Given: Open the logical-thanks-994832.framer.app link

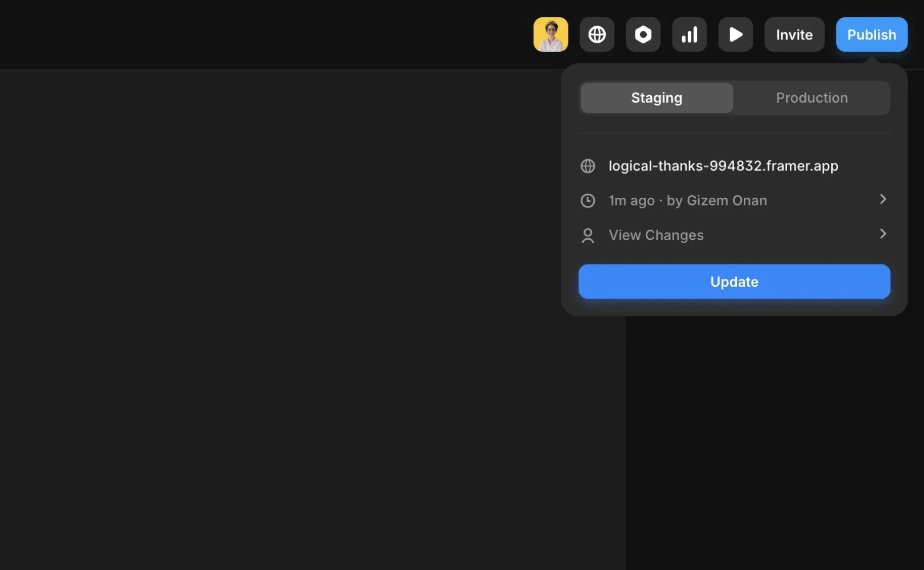Looking at the screenshot, I should 723,166.
